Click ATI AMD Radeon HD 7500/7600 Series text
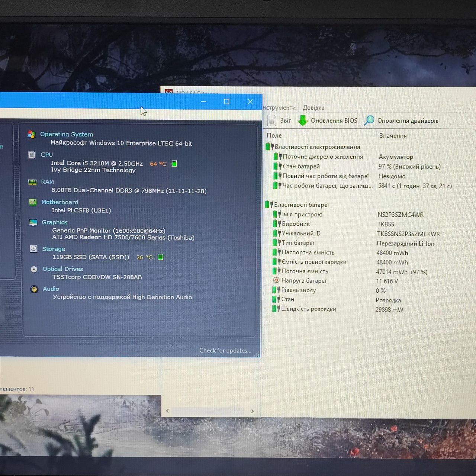 pos(123,237)
